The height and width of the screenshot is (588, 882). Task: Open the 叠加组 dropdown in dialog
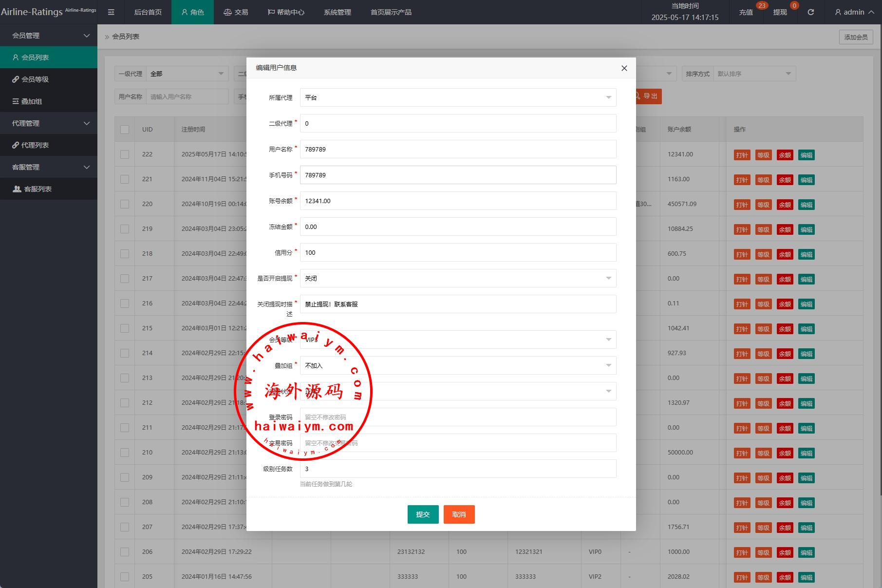coord(458,365)
